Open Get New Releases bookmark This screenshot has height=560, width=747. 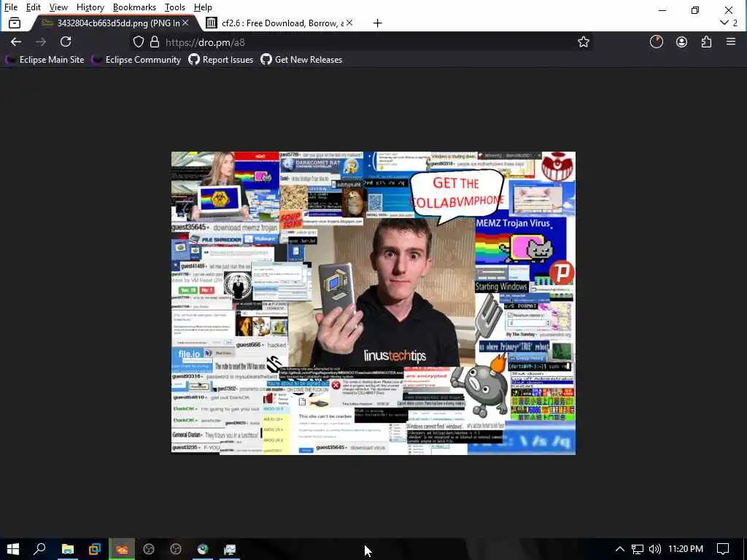point(301,60)
